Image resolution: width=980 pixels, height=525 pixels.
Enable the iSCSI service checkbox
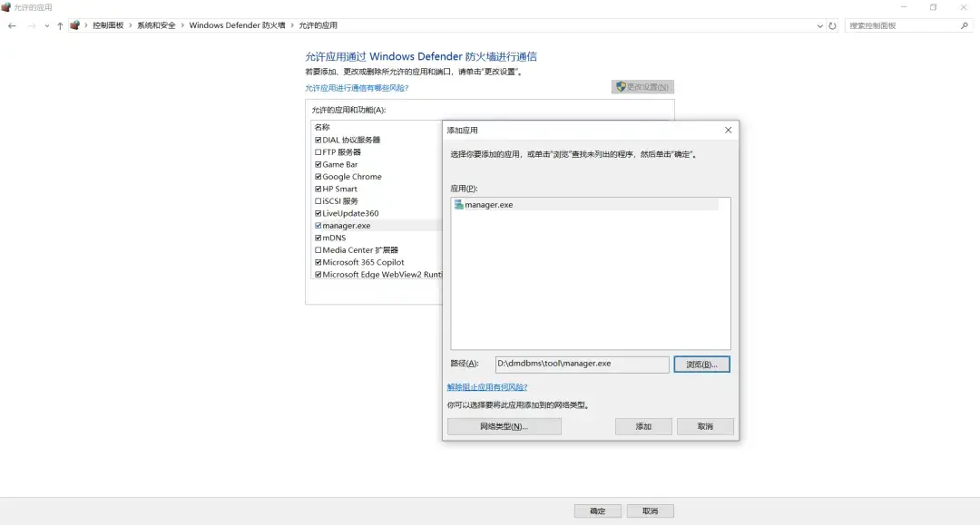point(318,201)
